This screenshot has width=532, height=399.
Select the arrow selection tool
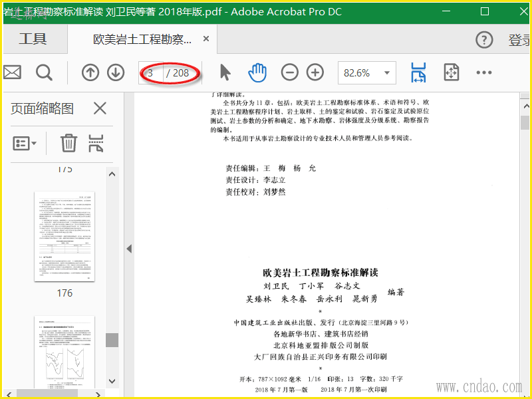point(225,72)
